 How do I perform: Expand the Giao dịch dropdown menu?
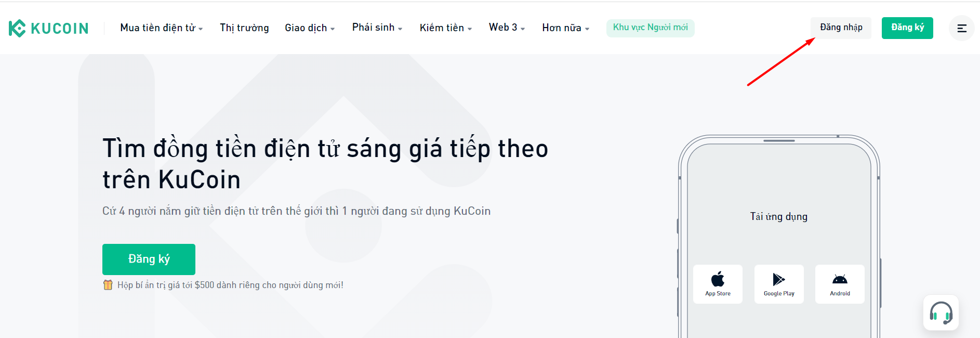click(310, 28)
